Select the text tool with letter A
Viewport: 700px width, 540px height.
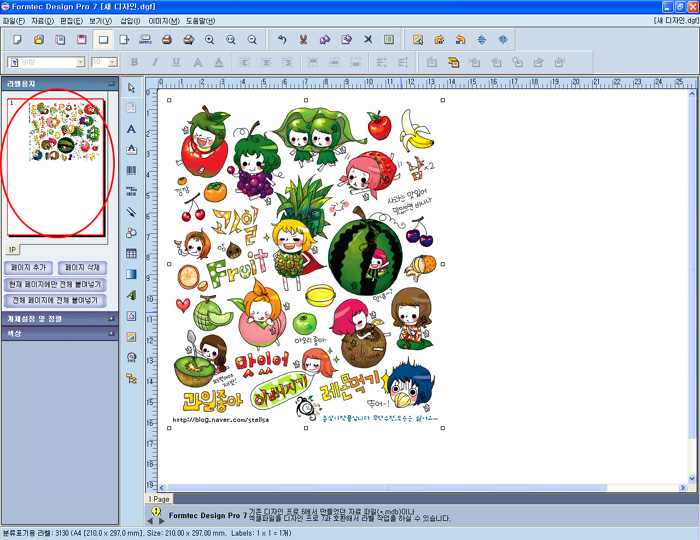click(x=131, y=129)
